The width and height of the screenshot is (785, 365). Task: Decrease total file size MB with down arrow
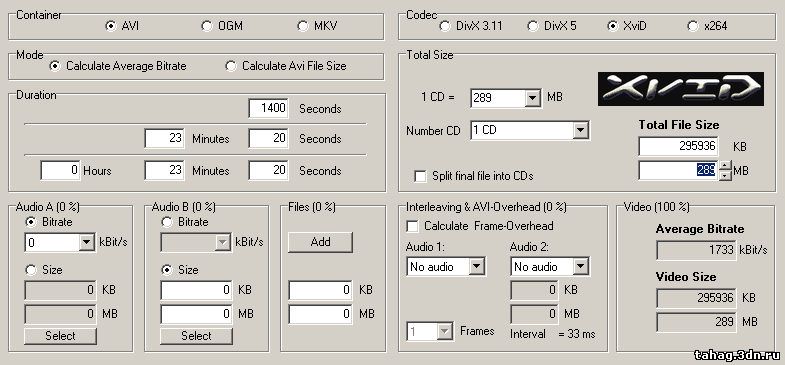pos(725,176)
